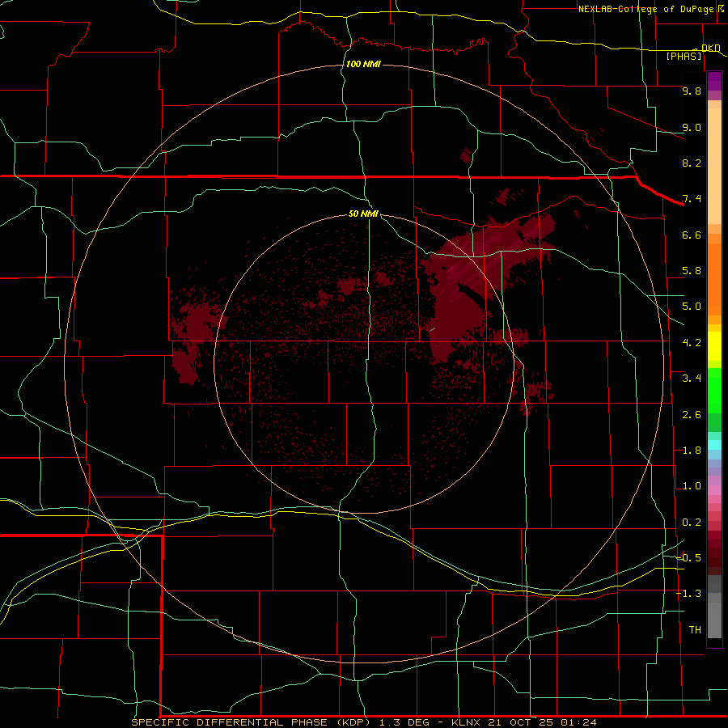Click the 3.4 value on the color scale
The height and width of the screenshot is (728, 728).
692,379
